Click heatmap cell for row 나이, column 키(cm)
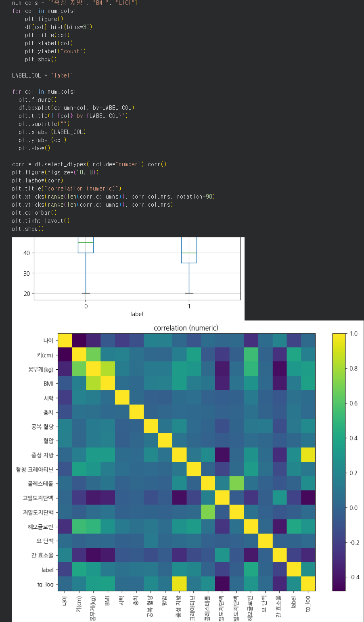The image size is (364, 622). click(79, 341)
